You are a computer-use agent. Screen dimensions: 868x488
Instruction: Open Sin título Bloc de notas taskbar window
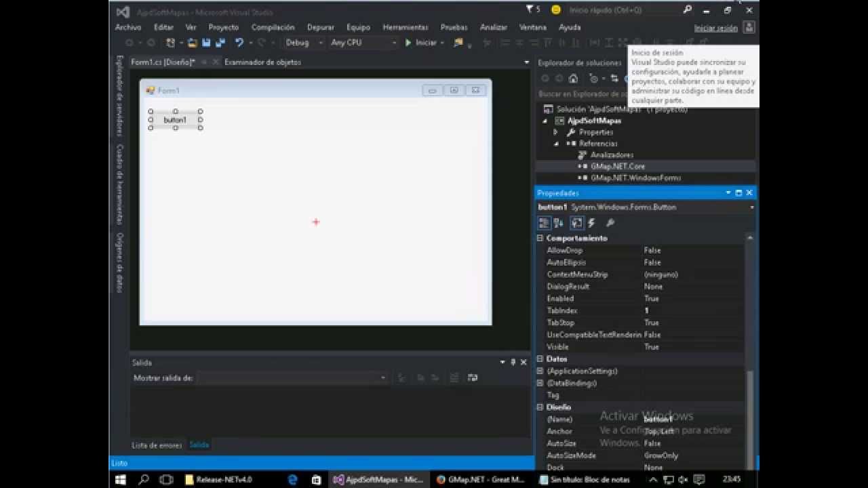click(585, 479)
